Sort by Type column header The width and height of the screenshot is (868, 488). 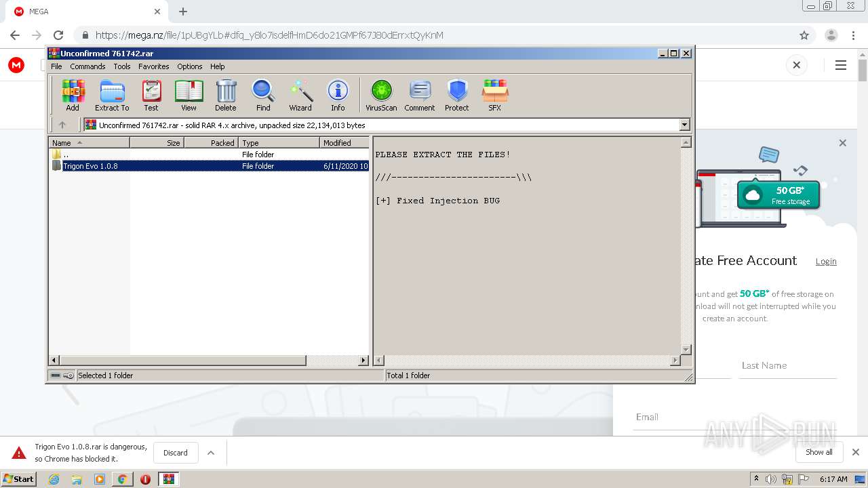[279, 143]
